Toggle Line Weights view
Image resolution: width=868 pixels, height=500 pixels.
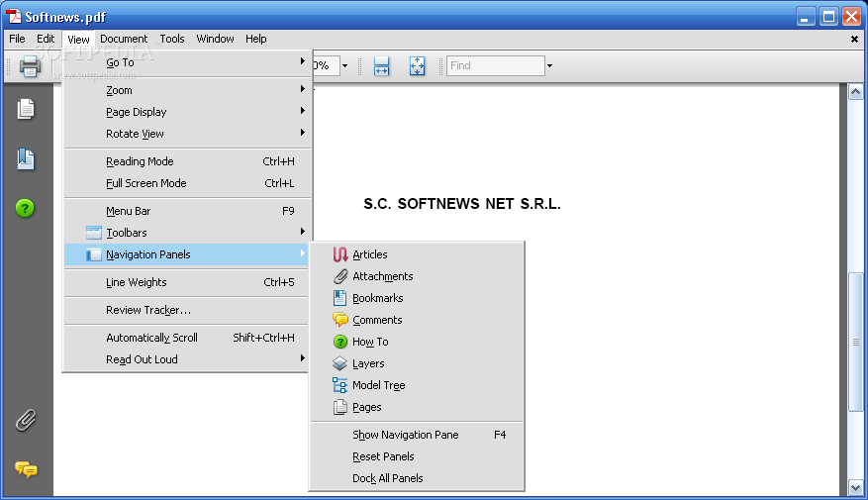(x=187, y=282)
